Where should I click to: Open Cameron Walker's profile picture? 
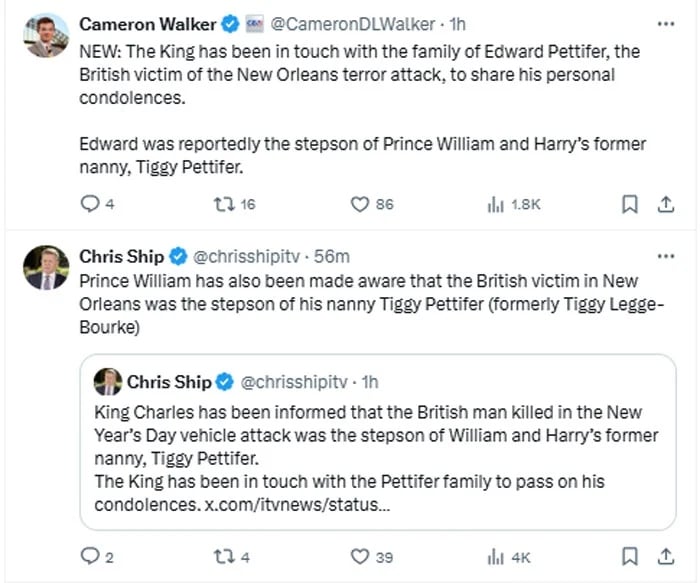pos(46,35)
